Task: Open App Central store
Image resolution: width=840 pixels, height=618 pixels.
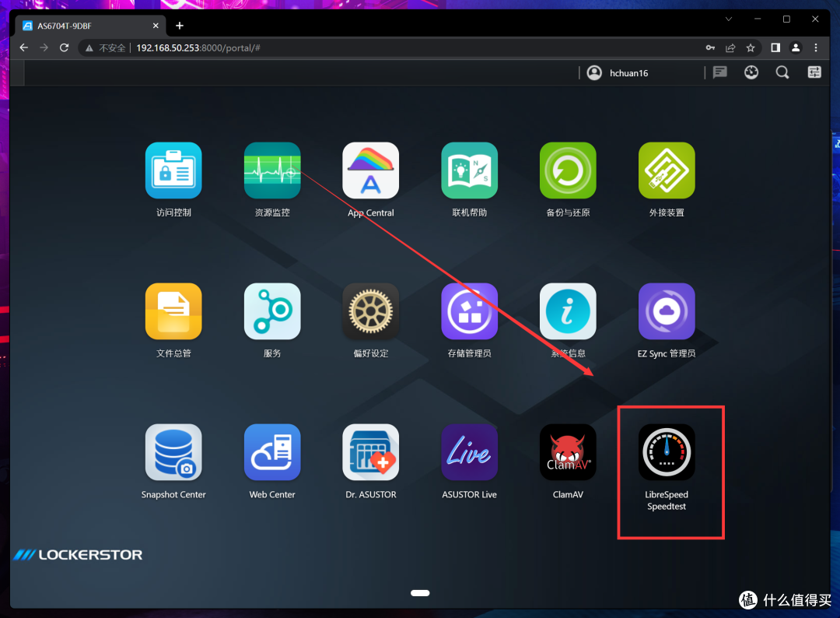Action: (x=371, y=170)
